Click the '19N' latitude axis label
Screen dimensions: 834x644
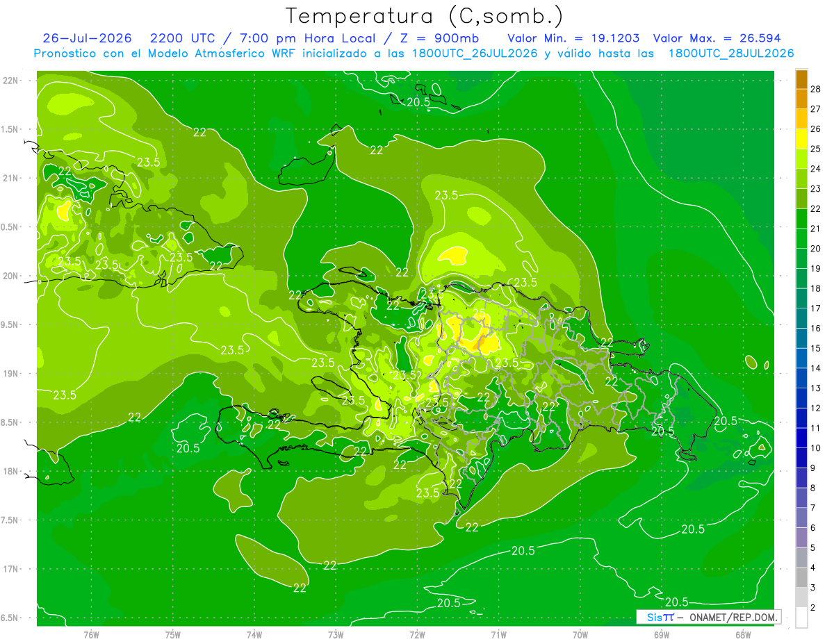pos(11,374)
